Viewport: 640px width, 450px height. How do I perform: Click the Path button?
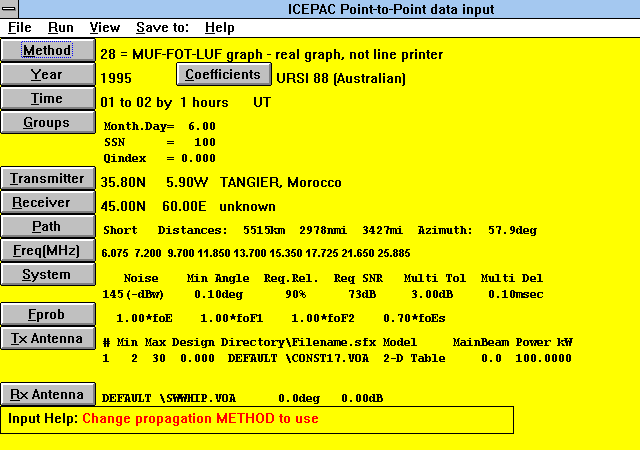tap(47, 227)
